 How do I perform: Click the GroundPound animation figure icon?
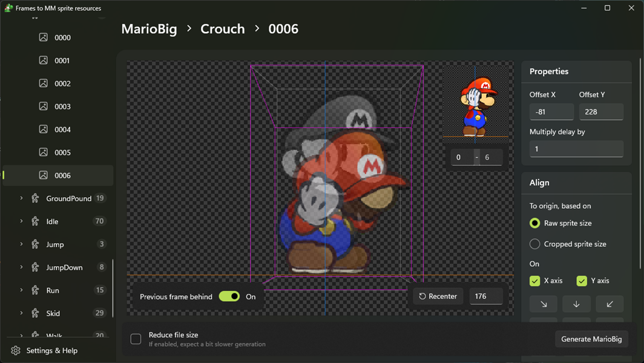click(35, 198)
